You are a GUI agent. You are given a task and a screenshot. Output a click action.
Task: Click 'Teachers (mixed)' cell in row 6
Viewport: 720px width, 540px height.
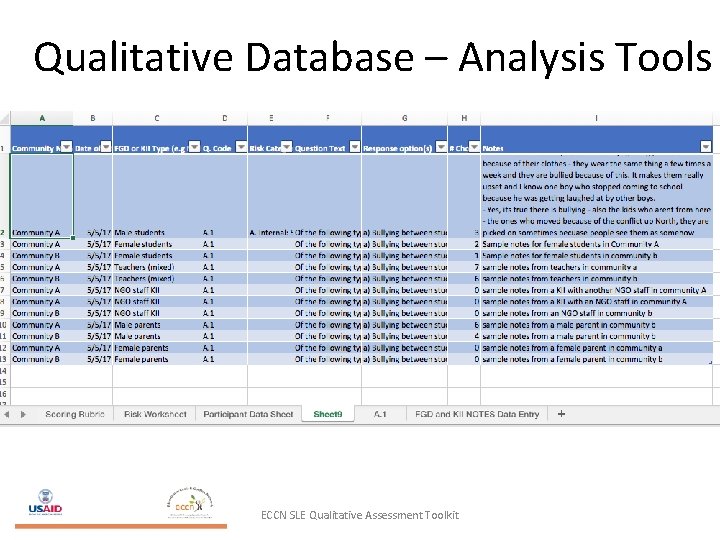click(x=157, y=278)
